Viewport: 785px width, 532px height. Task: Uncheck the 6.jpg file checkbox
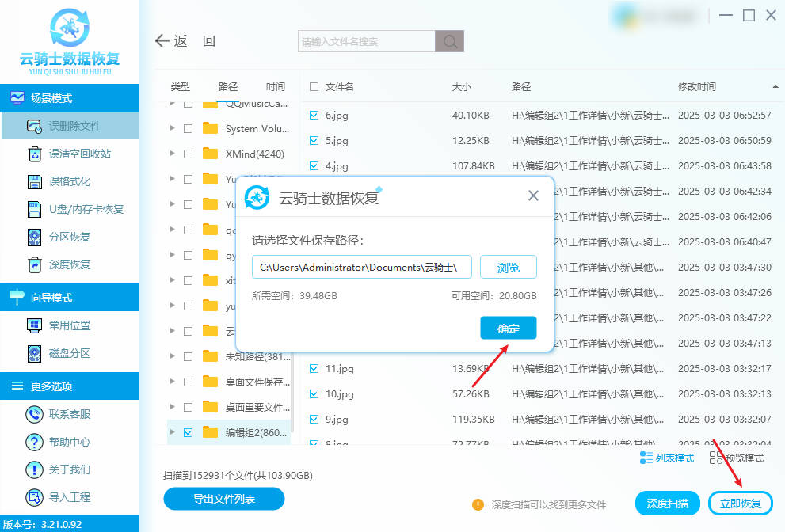tap(314, 116)
